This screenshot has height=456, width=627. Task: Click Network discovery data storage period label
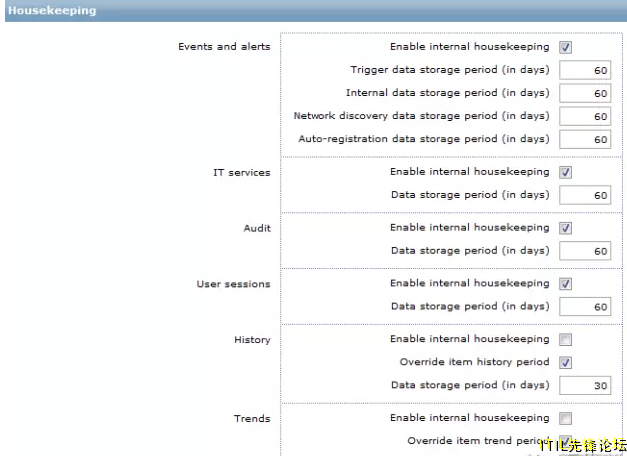point(421,116)
